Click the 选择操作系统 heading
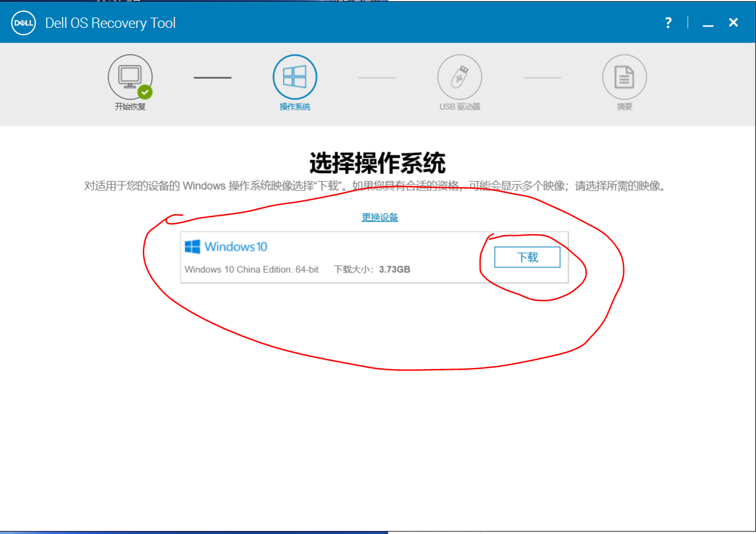This screenshot has height=534, width=756. [377, 163]
